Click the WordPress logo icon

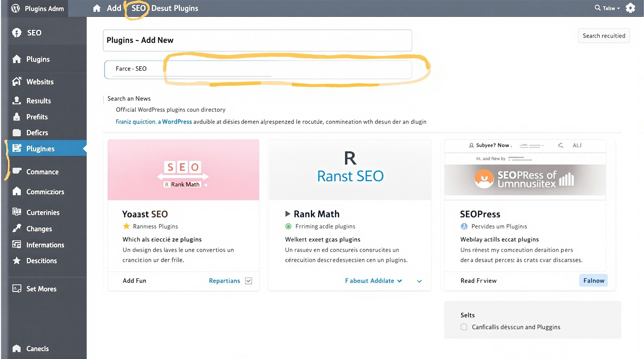15,8
